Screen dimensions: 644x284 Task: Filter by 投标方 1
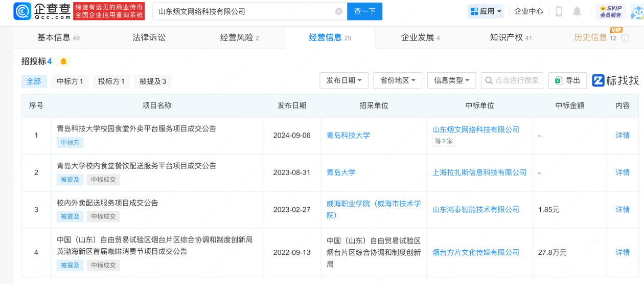[111, 81]
